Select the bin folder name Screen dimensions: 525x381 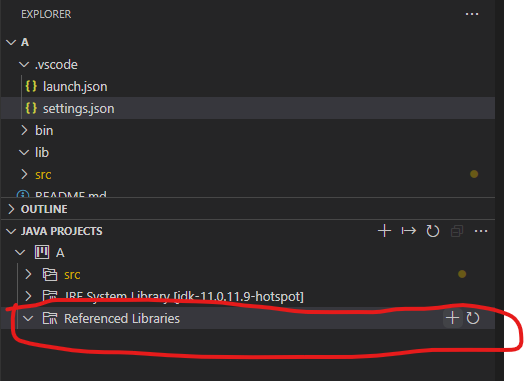click(x=44, y=131)
